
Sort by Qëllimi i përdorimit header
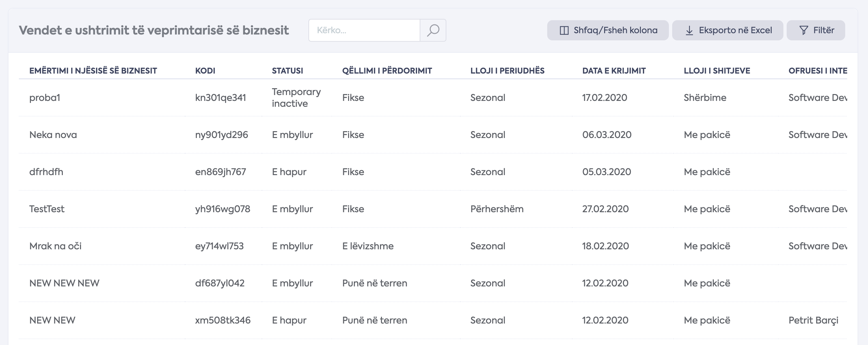387,71
